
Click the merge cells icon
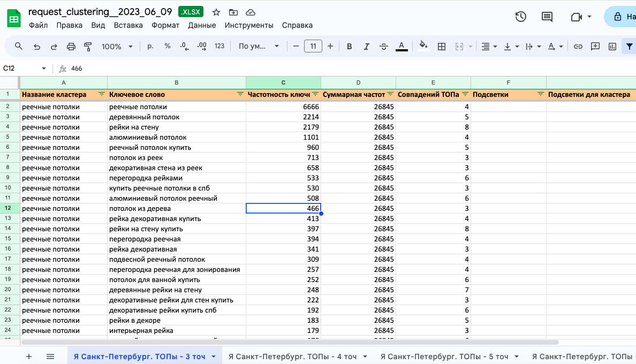point(459,47)
